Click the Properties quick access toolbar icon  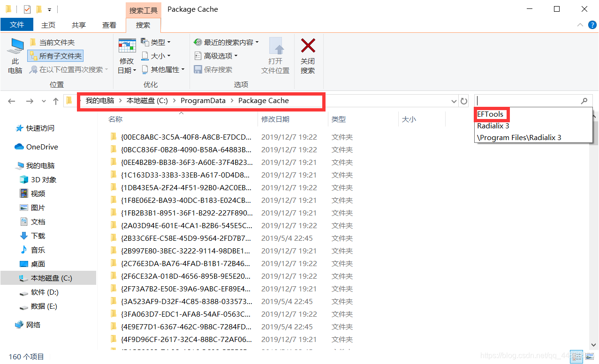[x=27, y=9]
